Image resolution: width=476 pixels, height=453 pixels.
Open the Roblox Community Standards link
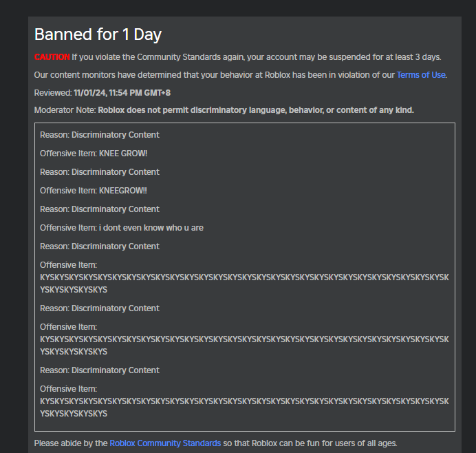(165, 443)
